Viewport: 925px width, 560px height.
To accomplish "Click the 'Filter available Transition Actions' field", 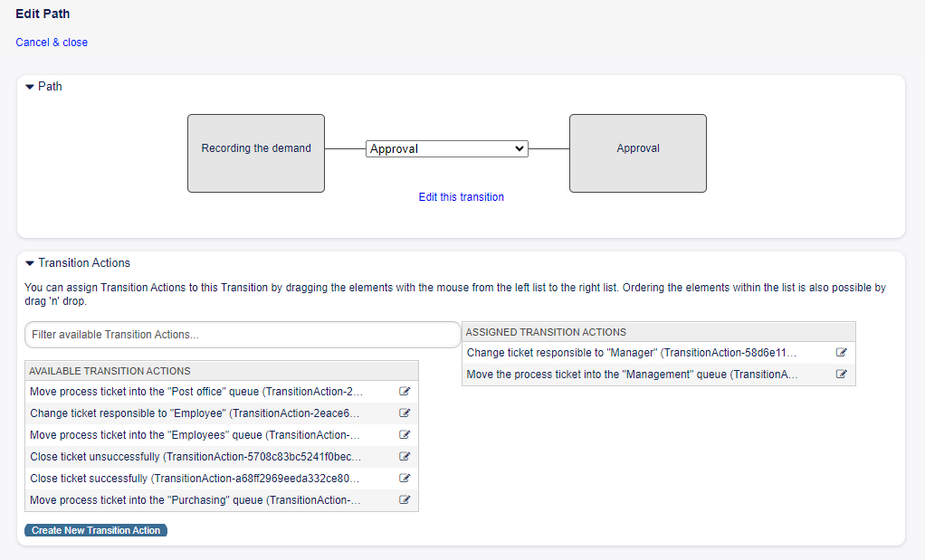I will 243,334.
